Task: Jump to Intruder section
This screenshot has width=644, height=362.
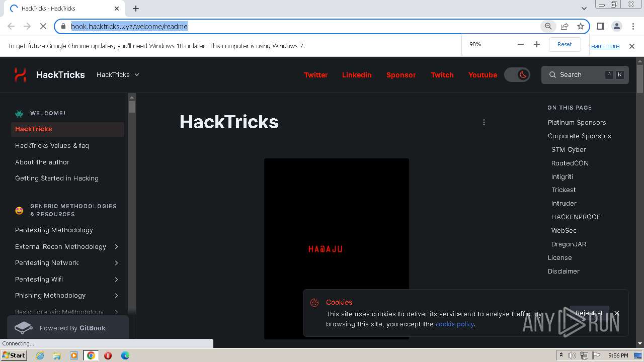Action: tap(564, 203)
